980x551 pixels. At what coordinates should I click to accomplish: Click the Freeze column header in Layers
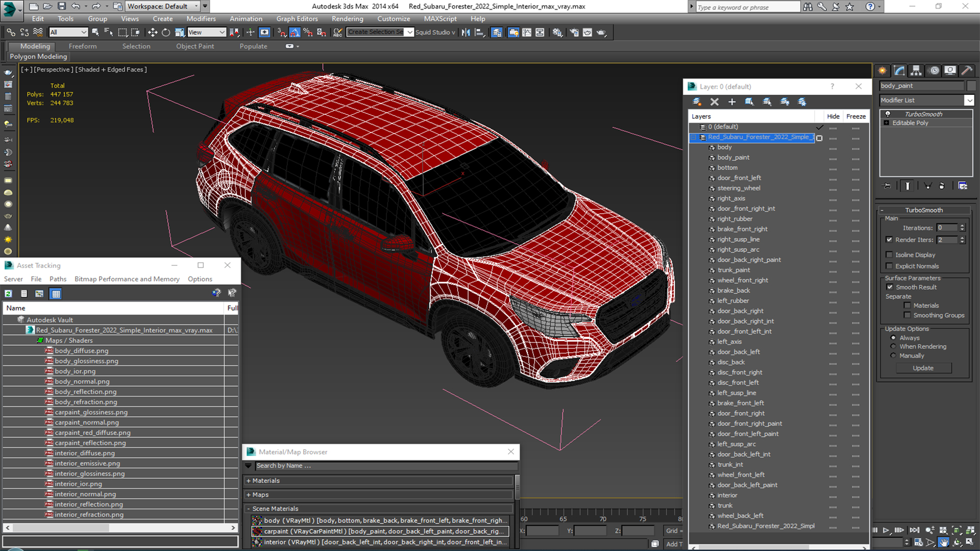tap(856, 116)
